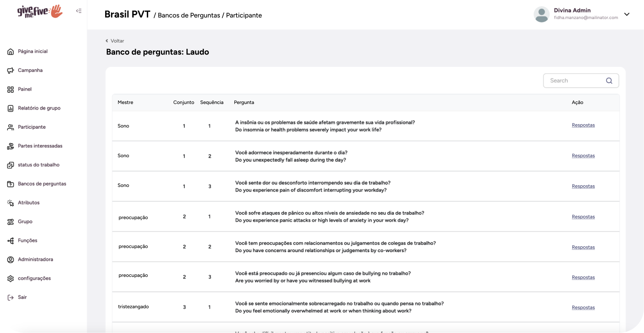
Task: Select Participante in the sidebar
Action: point(32,127)
